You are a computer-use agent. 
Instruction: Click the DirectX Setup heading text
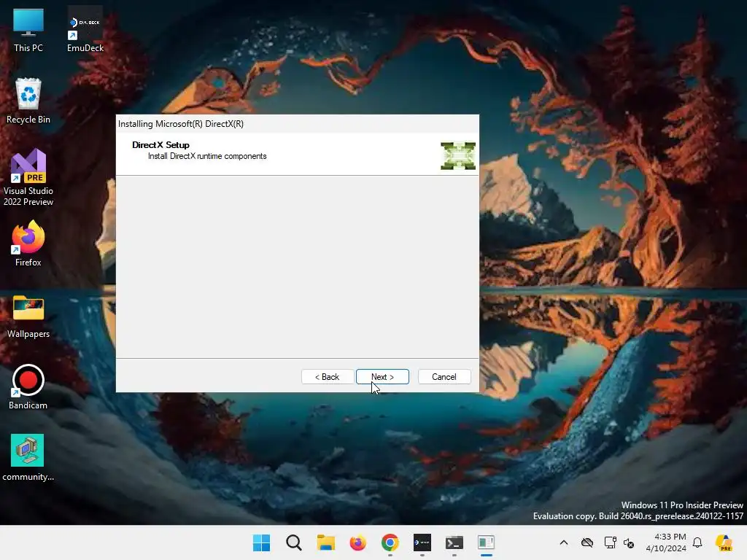point(160,145)
